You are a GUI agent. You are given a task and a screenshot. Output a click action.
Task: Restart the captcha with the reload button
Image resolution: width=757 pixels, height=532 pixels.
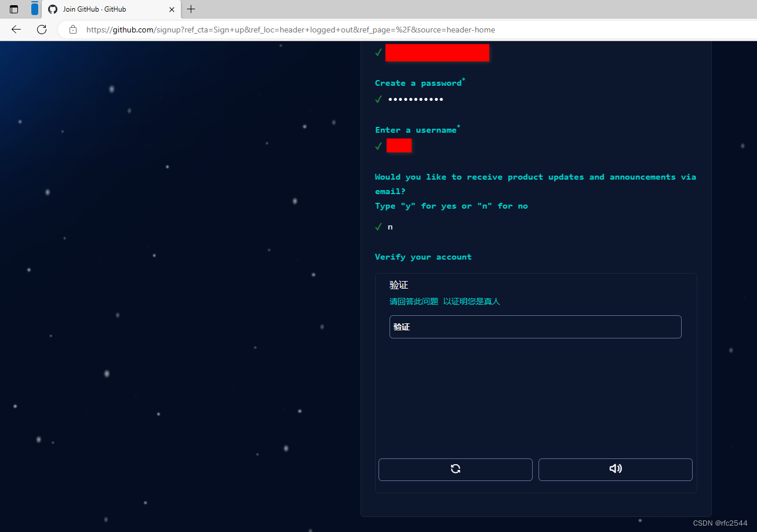point(456,469)
